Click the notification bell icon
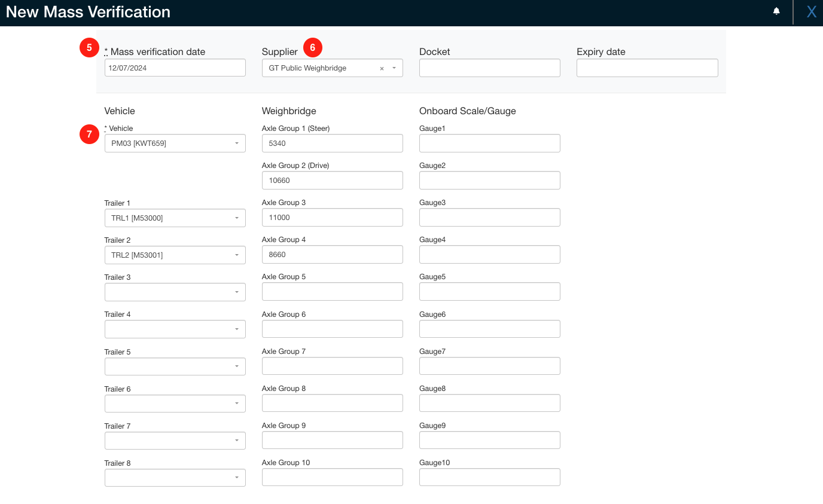823x504 pixels. click(x=776, y=11)
